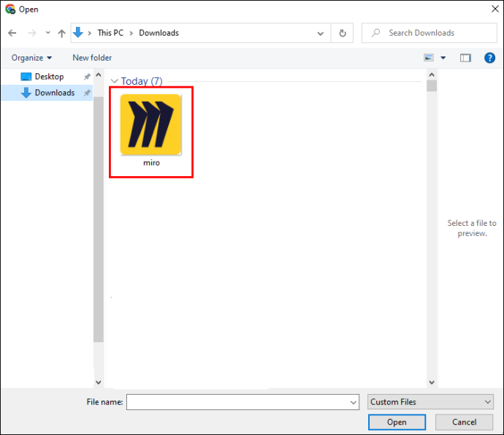Open the Organize menu
The width and height of the screenshot is (504, 435).
(31, 58)
